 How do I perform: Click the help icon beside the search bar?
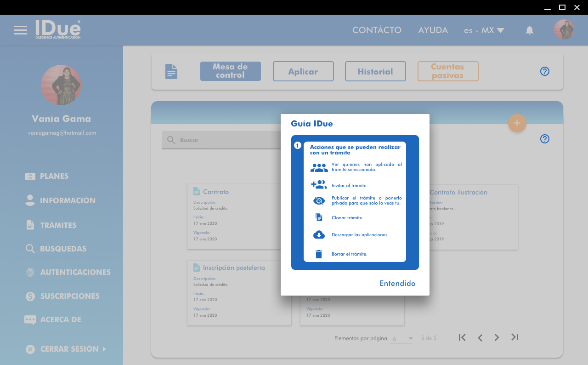click(x=545, y=139)
